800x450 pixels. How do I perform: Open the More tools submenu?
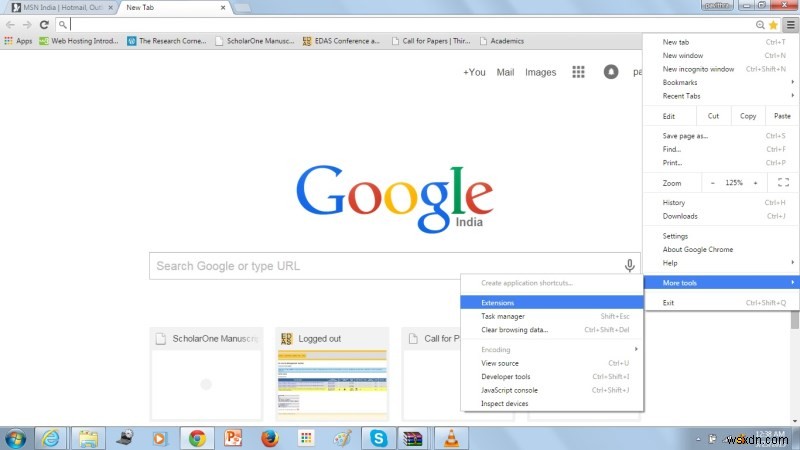point(721,283)
